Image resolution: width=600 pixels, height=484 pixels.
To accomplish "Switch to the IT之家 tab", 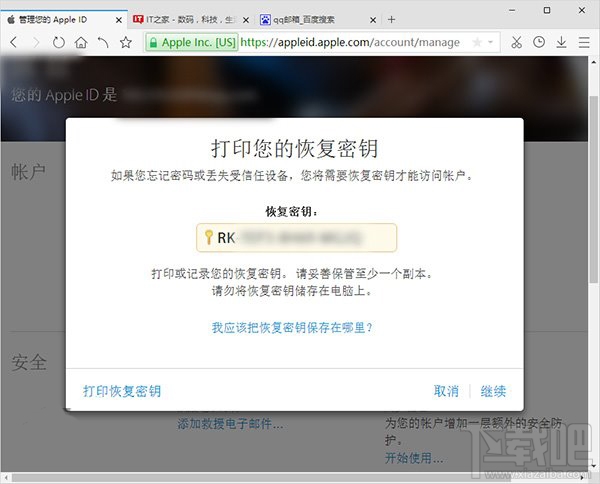I will coord(191,20).
